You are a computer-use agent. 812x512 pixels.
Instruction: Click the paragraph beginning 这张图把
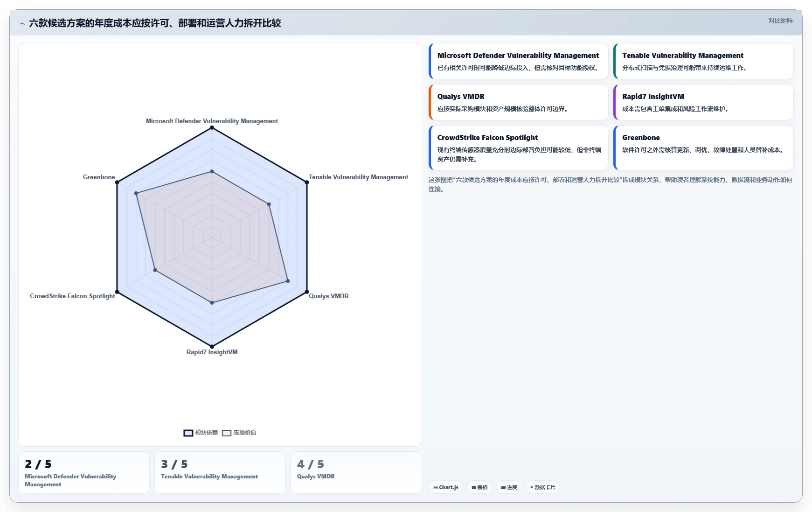pyautogui.click(x=611, y=184)
